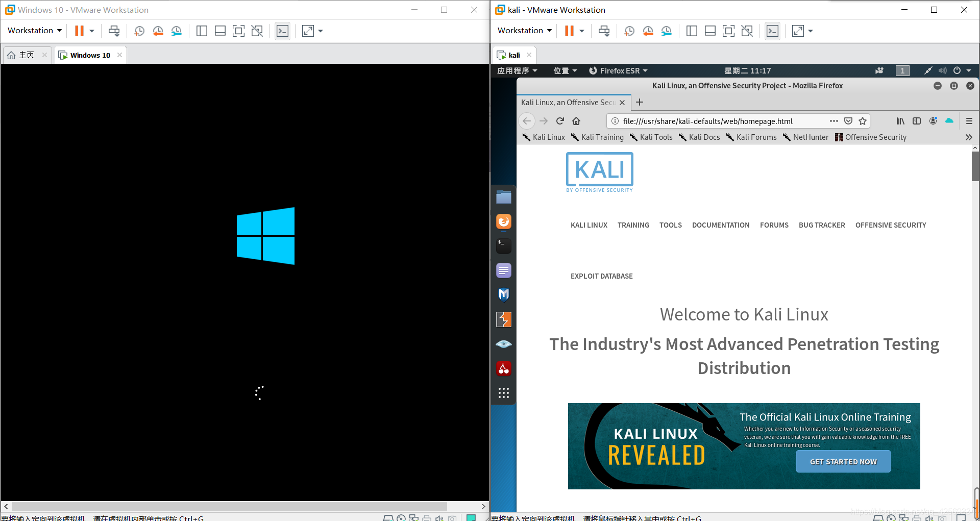The height and width of the screenshot is (521, 980).
Task: Revert kali VM to snapshot
Action: click(x=648, y=31)
